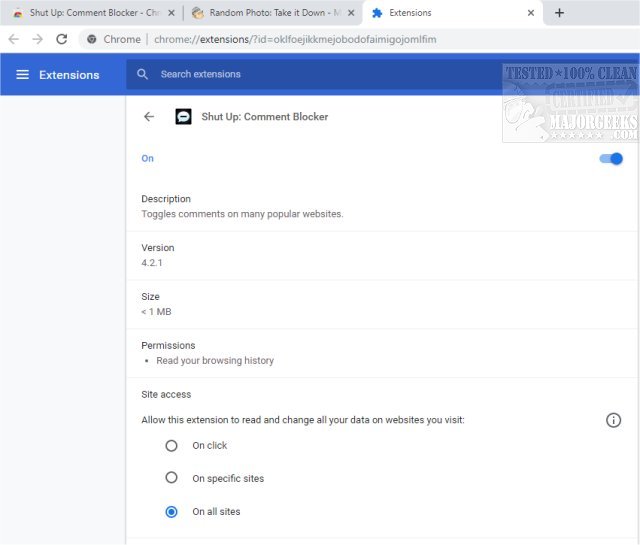This screenshot has height=545, width=640.
Task: Click the Chrome site info icon in address bar
Action: pyautogui.click(x=92, y=39)
